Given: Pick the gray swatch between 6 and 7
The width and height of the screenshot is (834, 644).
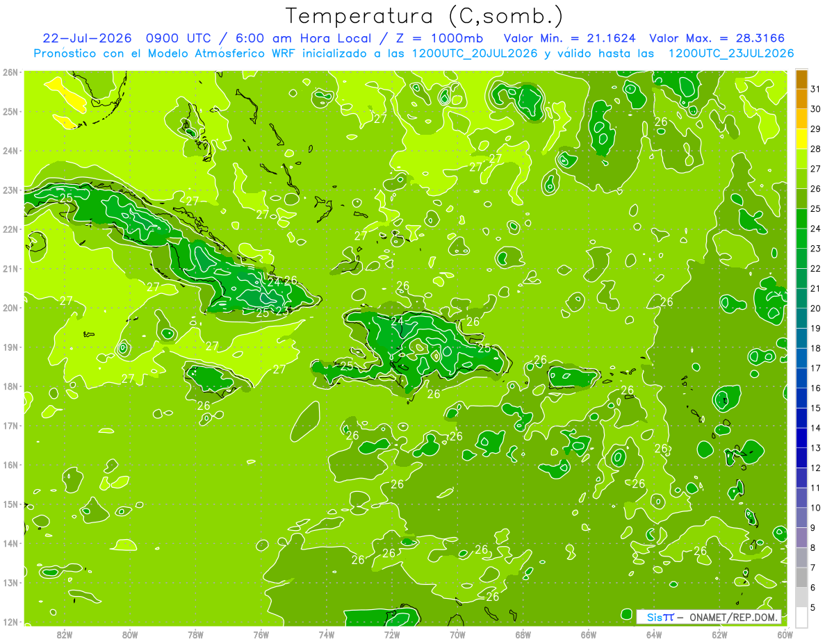Looking at the screenshot, I should [801, 577].
